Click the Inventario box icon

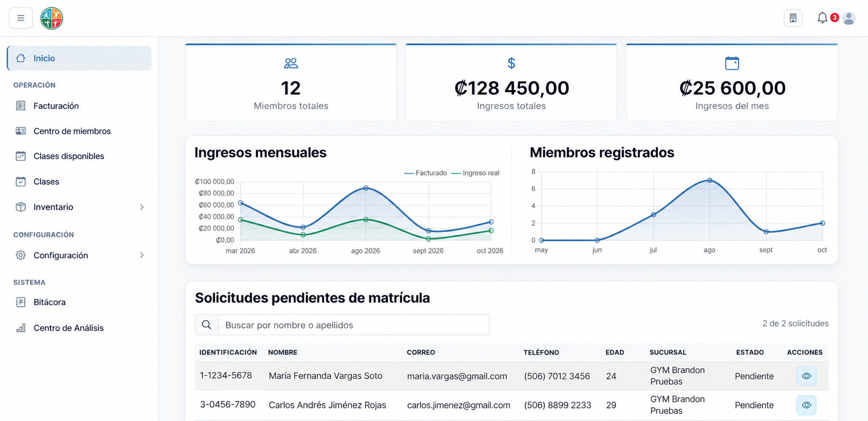[x=21, y=207]
